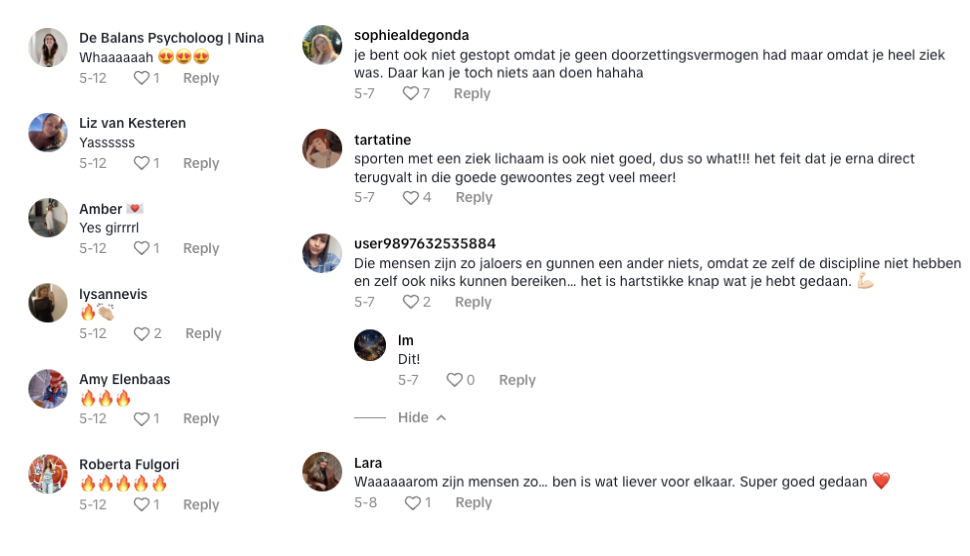Screen dimensions: 970x556
Task: Open tartatine's profile via username
Action: tap(382, 140)
